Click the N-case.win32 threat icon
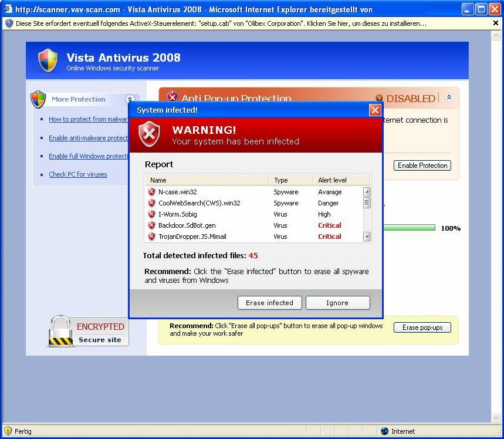Screen dimensions: 504x439 (152, 192)
